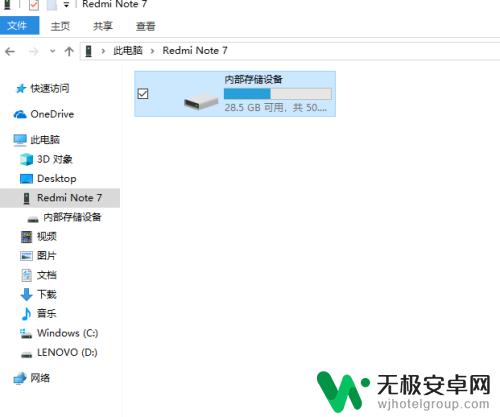500x417 pixels.
Task: Click the quick access star icon
Action: (21, 89)
